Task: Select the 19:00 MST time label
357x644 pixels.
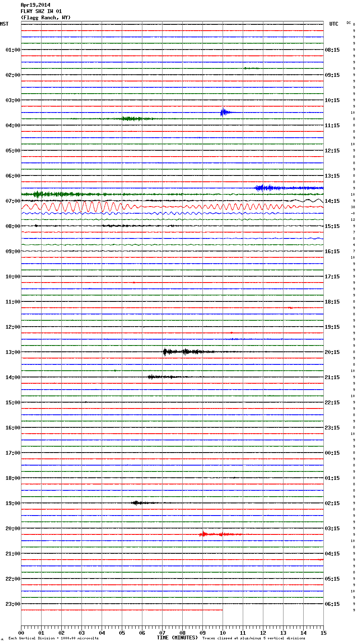Action: pyautogui.click(x=13, y=503)
